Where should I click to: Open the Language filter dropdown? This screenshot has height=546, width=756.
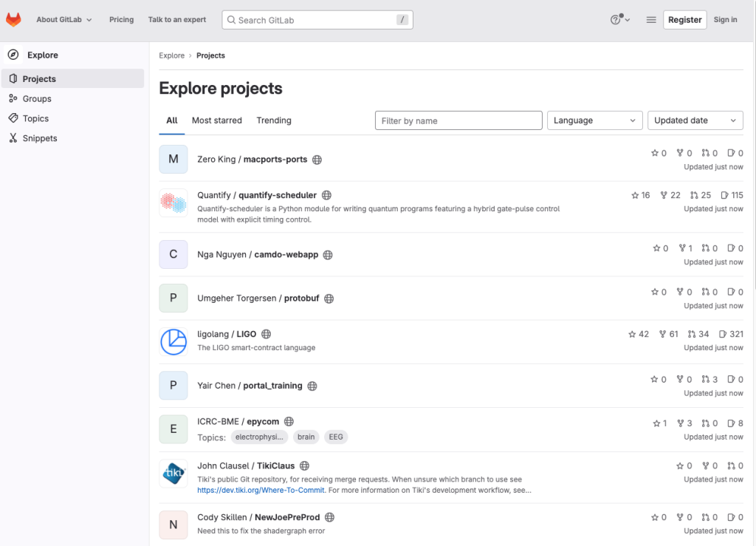(594, 120)
